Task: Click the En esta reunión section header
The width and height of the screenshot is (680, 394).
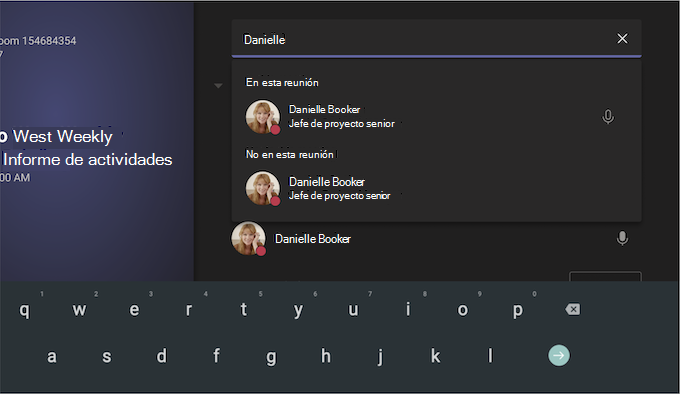Action: (x=282, y=82)
